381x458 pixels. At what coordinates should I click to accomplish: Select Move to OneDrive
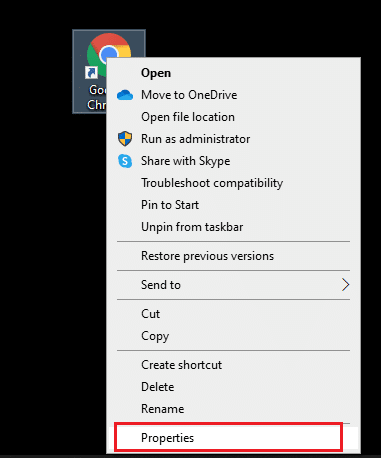[x=233, y=95]
